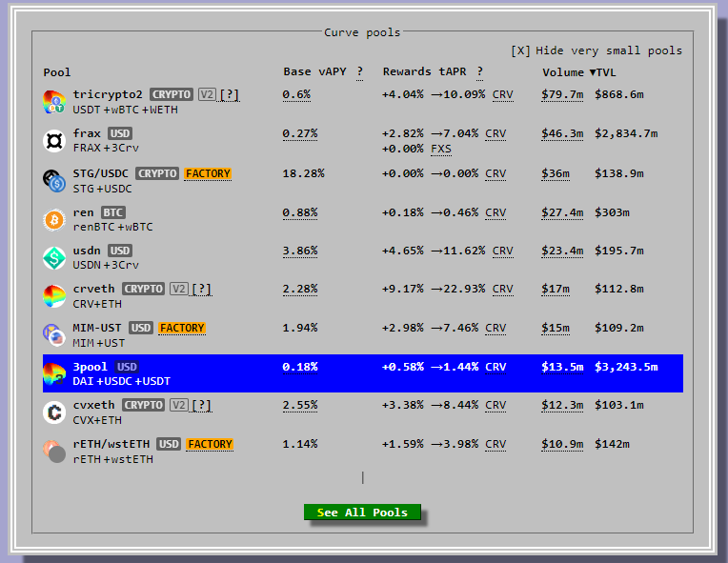Click the See All Pools button

tap(362, 513)
